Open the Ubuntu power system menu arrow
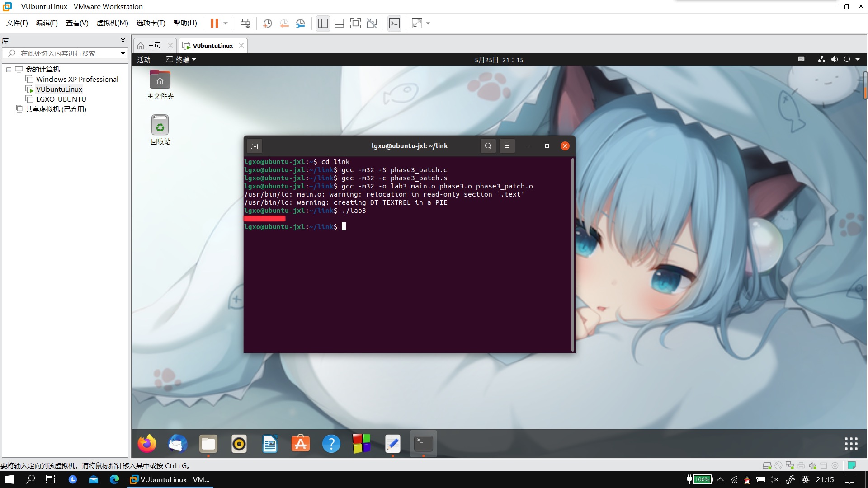 tap(857, 59)
